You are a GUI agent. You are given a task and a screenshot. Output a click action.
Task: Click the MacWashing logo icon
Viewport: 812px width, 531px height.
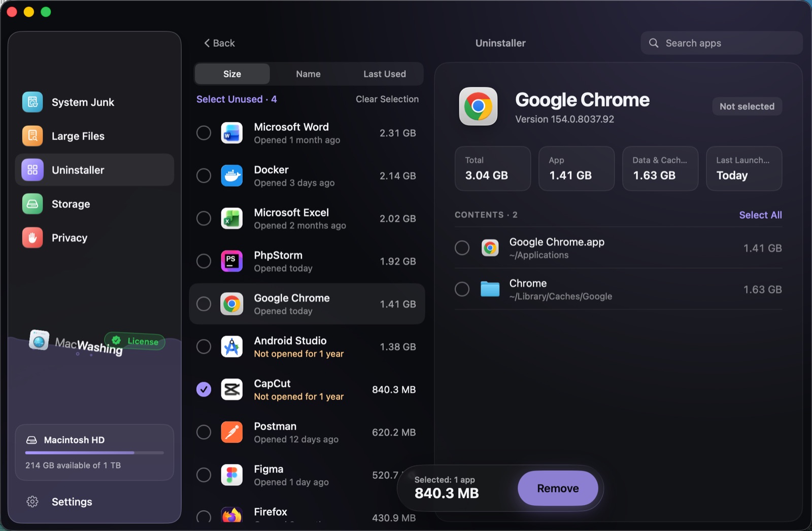pyautogui.click(x=39, y=340)
